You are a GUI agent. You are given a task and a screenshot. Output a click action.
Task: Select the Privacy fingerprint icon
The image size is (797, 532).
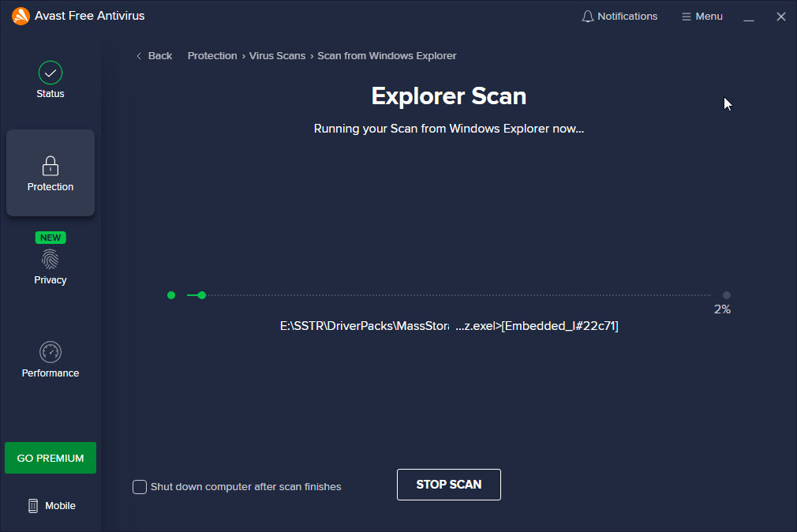pos(50,259)
